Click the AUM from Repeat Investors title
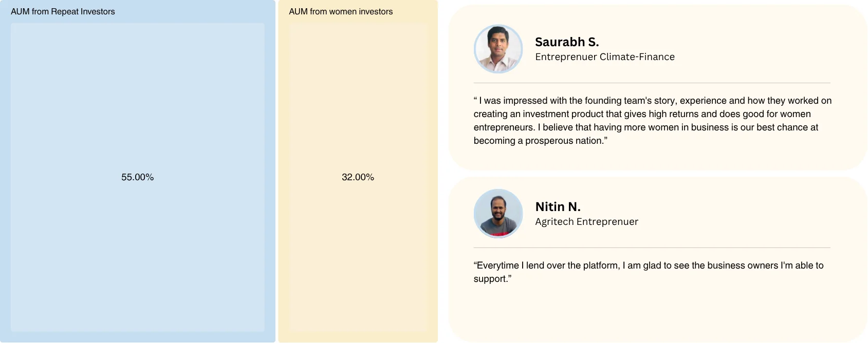Screen dimensions: 868x343 [63, 11]
